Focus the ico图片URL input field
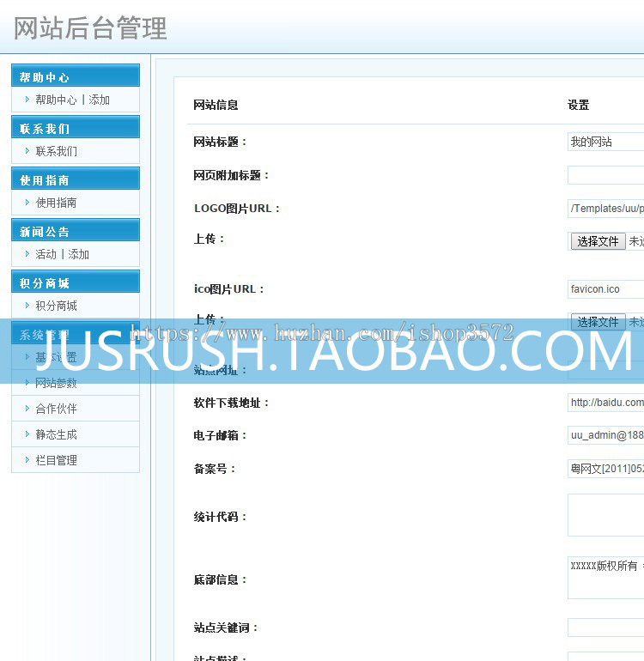Screen dimensions: 644x661 [x=605, y=289]
